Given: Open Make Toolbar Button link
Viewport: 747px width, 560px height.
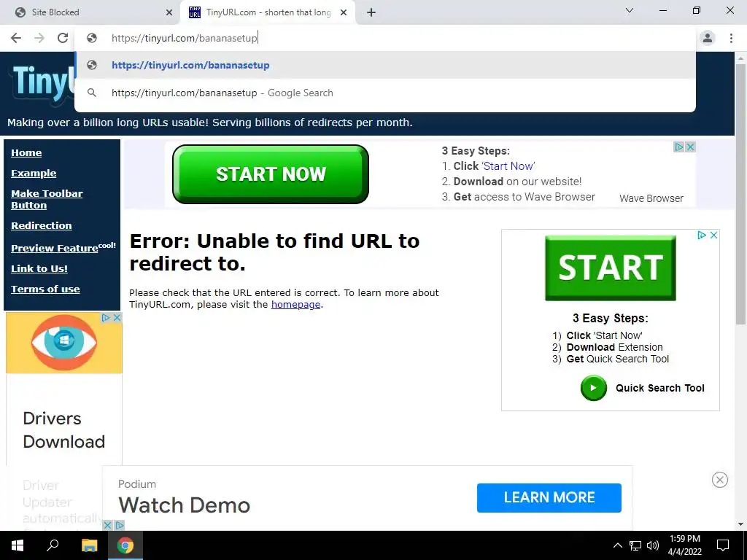Looking at the screenshot, I should (47, 200).
